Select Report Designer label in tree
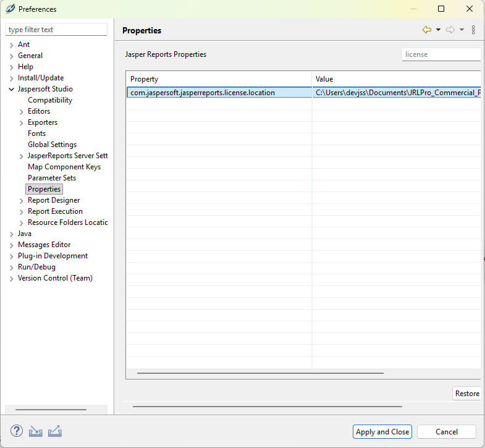Image resolution: width=485 pixels, height=448 pixels. 54,200
